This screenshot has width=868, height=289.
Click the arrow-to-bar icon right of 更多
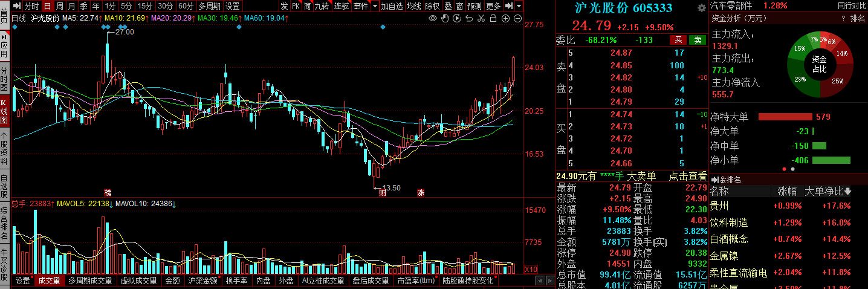509,6
